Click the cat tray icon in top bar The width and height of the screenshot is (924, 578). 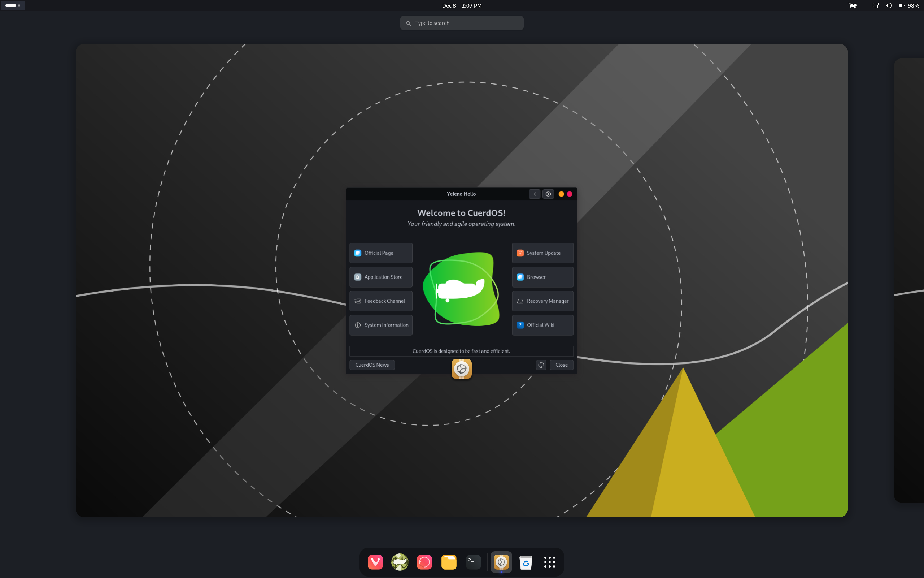[x=852, y=5]
